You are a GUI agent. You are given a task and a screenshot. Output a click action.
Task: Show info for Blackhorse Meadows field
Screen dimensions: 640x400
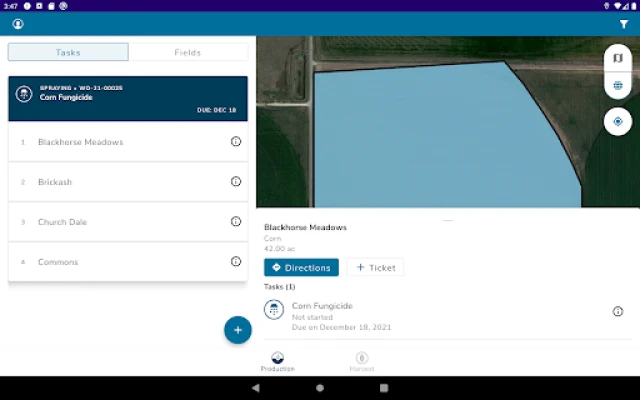236,142
